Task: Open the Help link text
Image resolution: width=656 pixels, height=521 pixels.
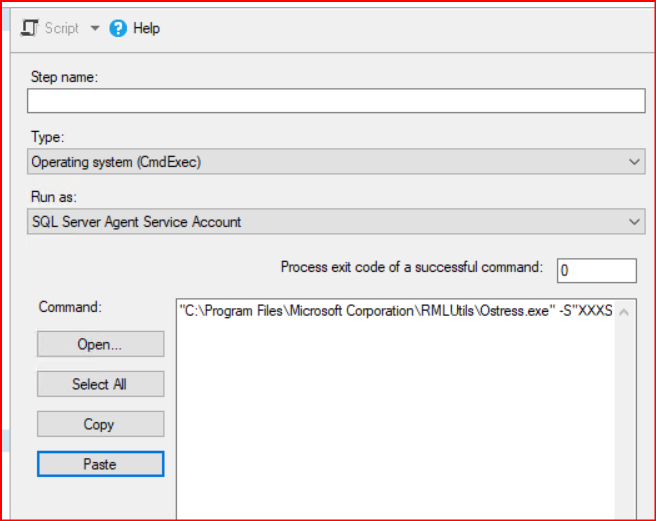Action: 146,28
